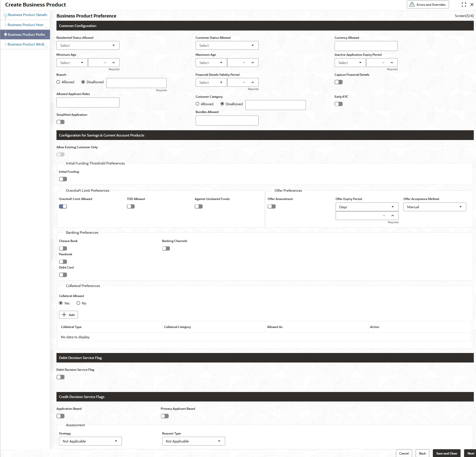Toggle the Passbook switch
This screenshot has width=476, height=457.
coord(63,262)
